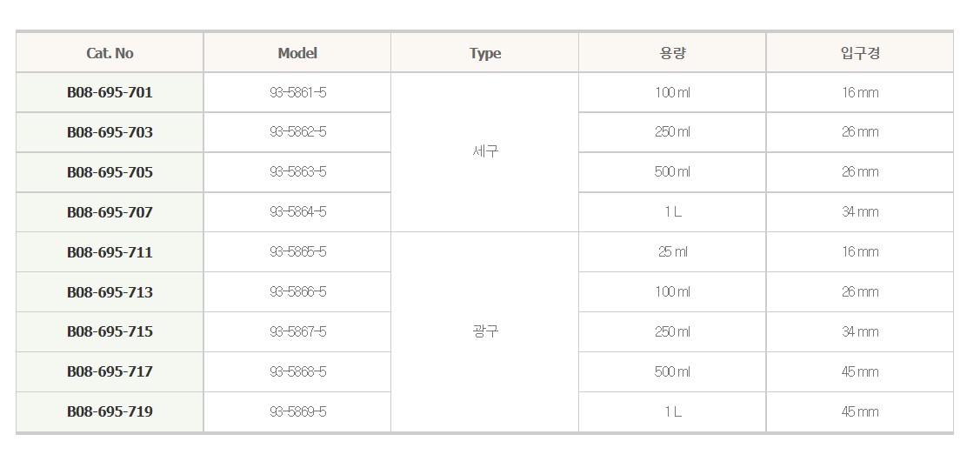The width and height of the screenshot is (980, 461).
Task: Click model number 93-5861-5
Action: 297,92
